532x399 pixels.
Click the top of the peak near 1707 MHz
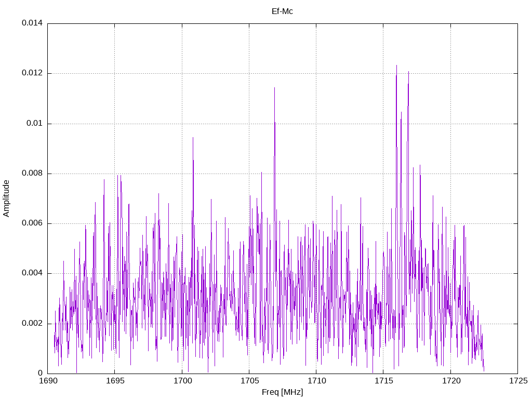pos(274,88)
